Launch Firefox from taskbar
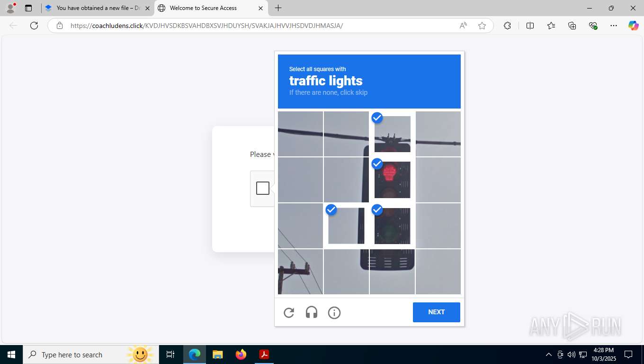This screenshot has width=644, height=364. pos(241,355)
